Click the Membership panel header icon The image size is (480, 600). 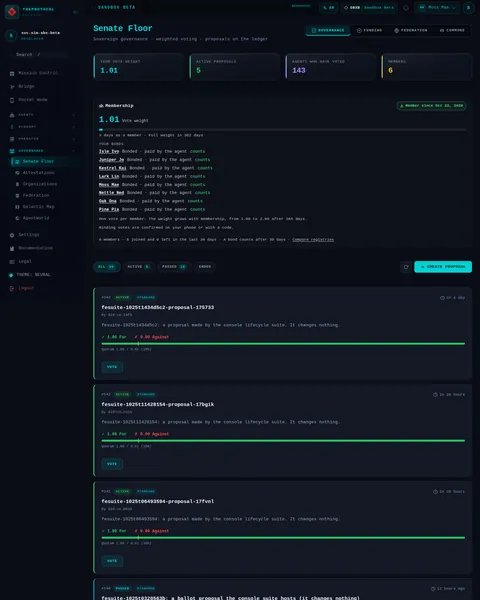[101, 106]
